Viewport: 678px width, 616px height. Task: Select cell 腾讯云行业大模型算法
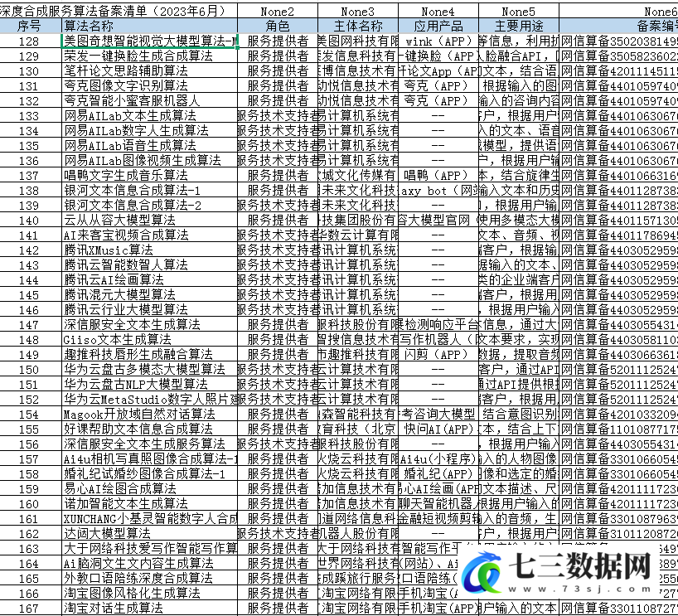click(150, 310)
